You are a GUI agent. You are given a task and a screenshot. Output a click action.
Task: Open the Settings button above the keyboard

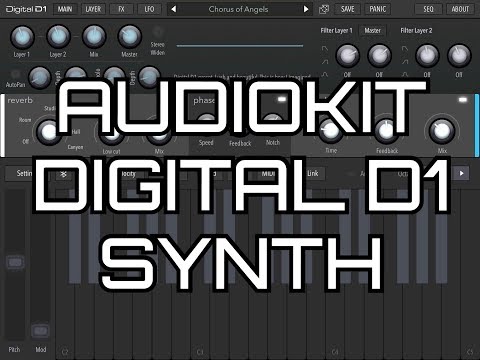24,173
